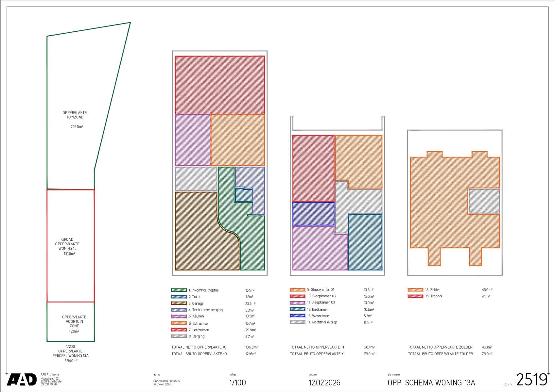Click the green Inkomhal, traphal legend swatch
This screenshot has width=555, height=392.
coord(179,290)
